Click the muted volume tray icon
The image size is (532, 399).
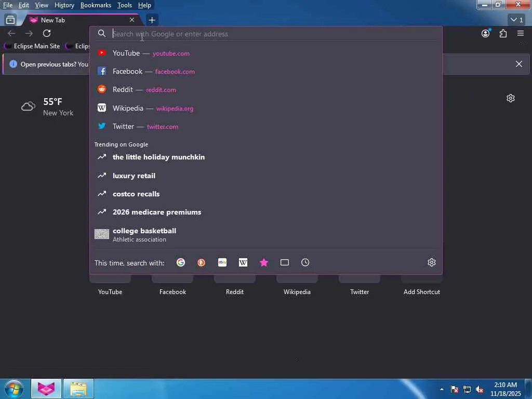coord(480,390)
